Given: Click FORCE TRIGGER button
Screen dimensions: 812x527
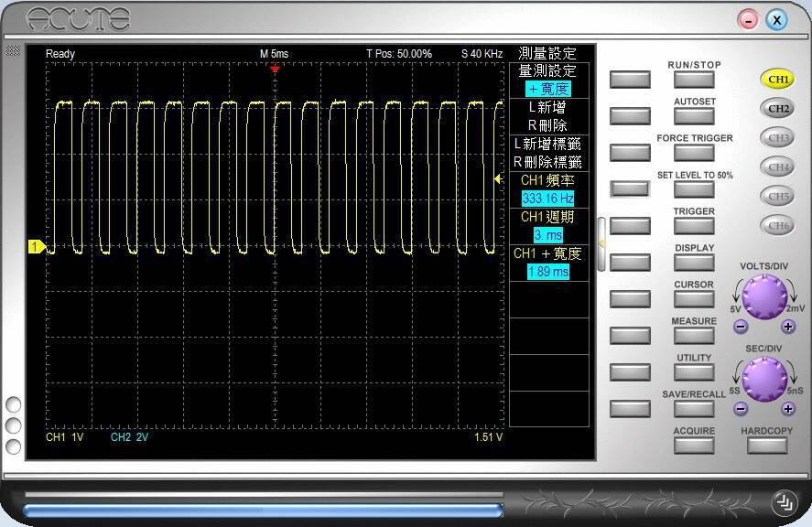Looking at the screenshot, I should (694, 153).
